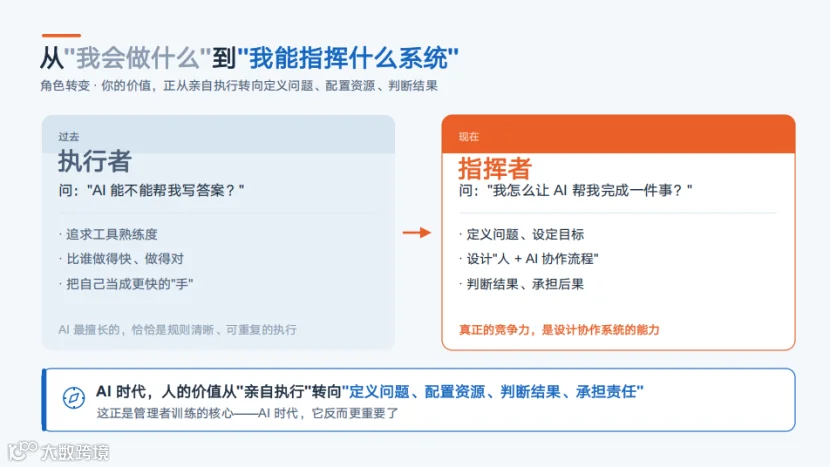Screen dimensions: 830x468
Task: Click the compass icon in bottom banner
Action: [74, 398]
